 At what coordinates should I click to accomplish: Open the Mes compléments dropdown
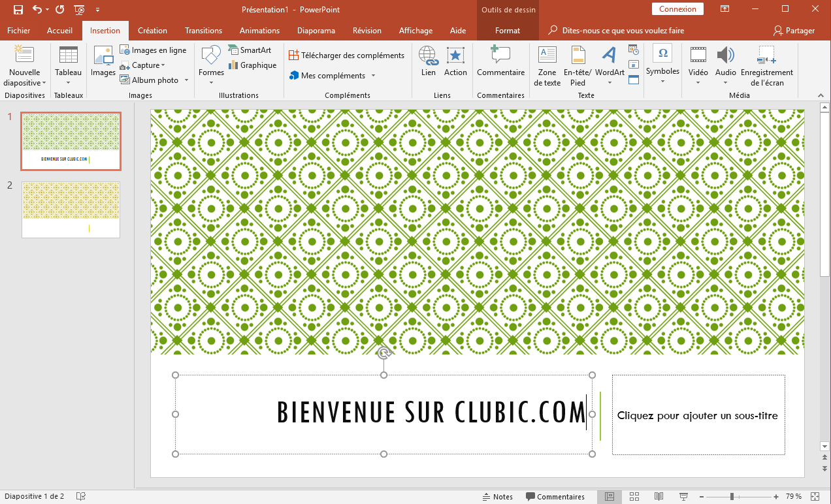coord(373,76)
